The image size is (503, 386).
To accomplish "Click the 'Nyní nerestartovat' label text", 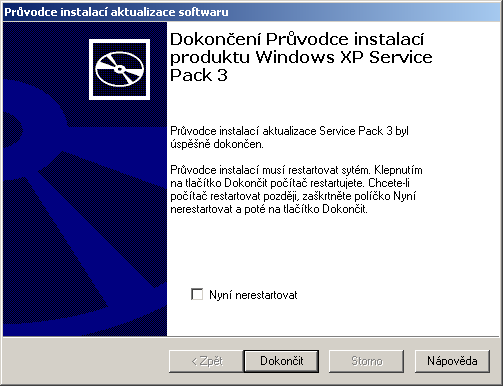I will point(253,295).
